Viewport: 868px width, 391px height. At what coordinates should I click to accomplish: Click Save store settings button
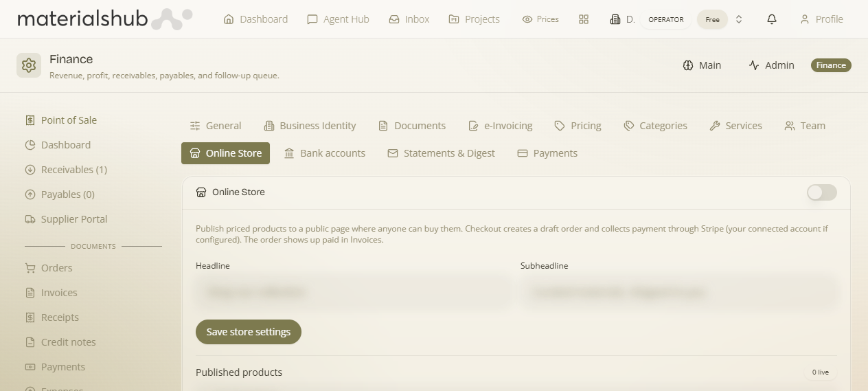coord(249,332)
